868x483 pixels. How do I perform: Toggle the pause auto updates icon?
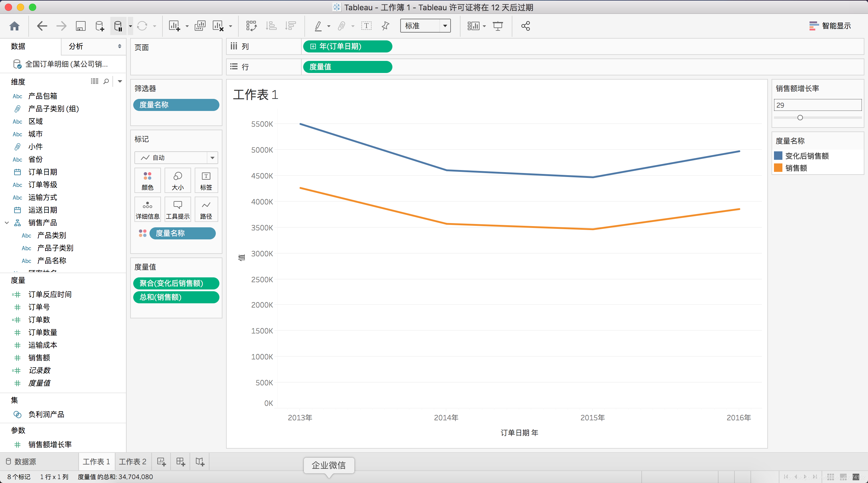(118, 26)
